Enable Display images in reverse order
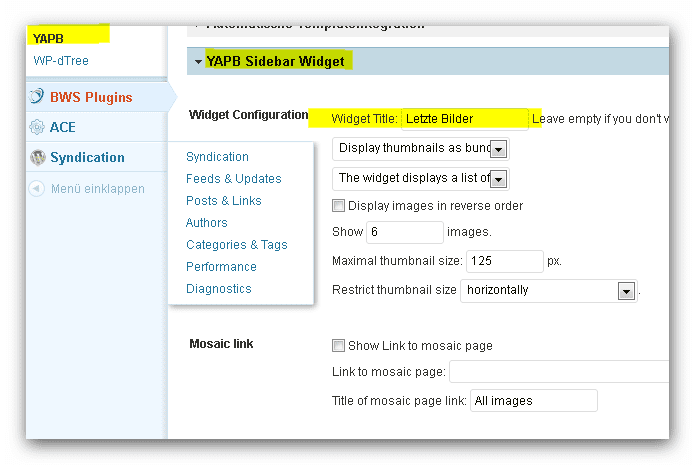 (338, 206)
